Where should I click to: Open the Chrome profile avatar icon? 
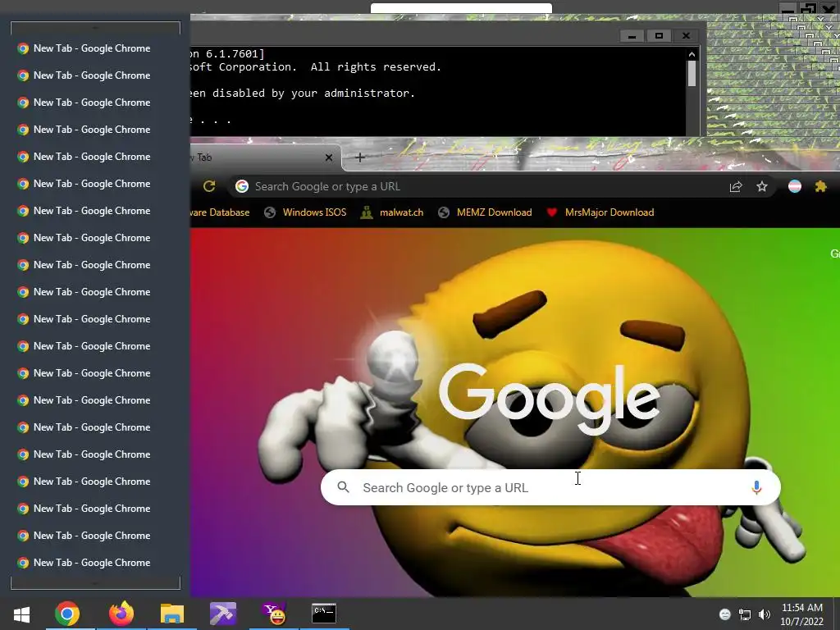(795, 186)
